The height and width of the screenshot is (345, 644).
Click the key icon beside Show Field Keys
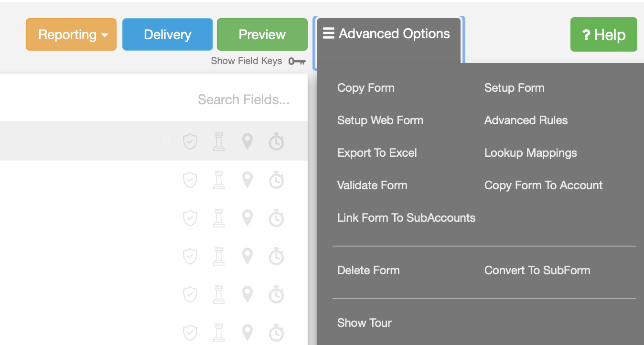coord(297,61)
